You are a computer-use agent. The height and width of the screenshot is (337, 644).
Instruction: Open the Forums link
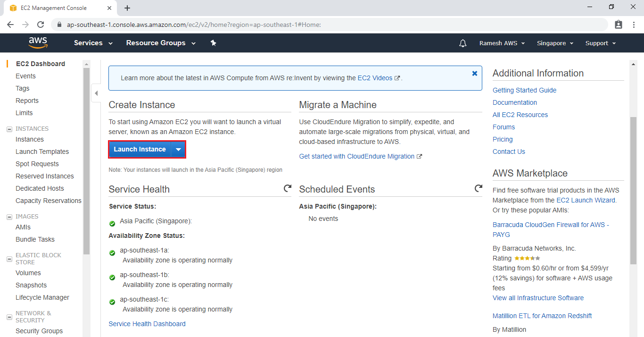pos(504,127)
